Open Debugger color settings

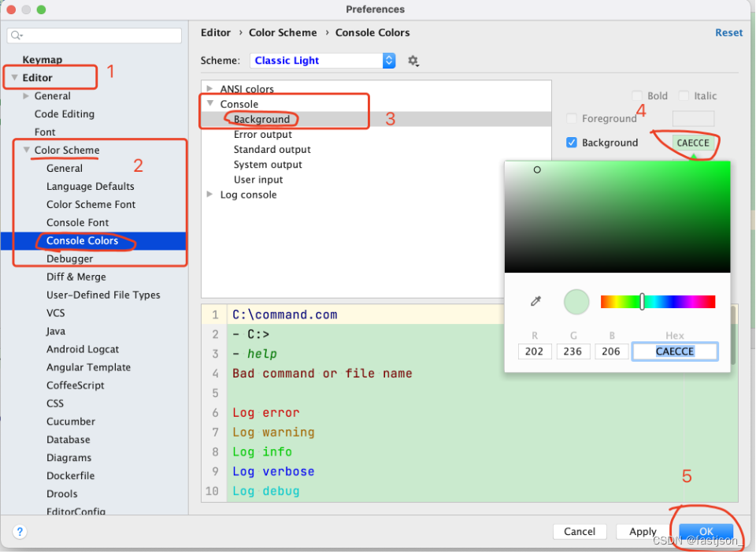point(70,258)
